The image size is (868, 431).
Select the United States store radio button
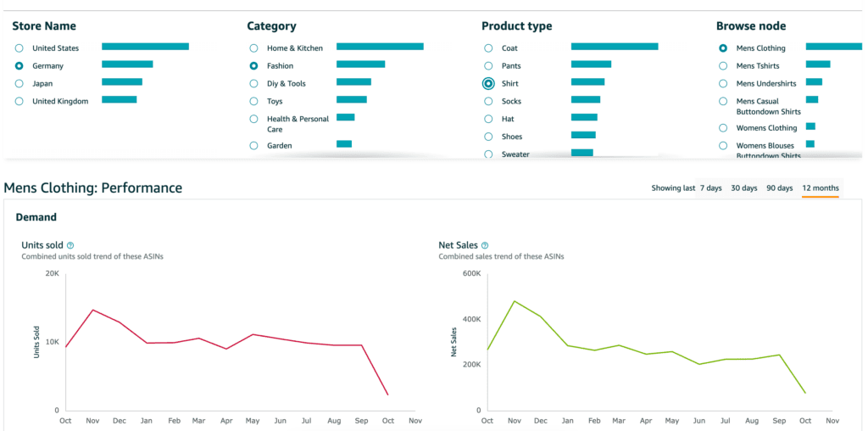tap(19, 48)
